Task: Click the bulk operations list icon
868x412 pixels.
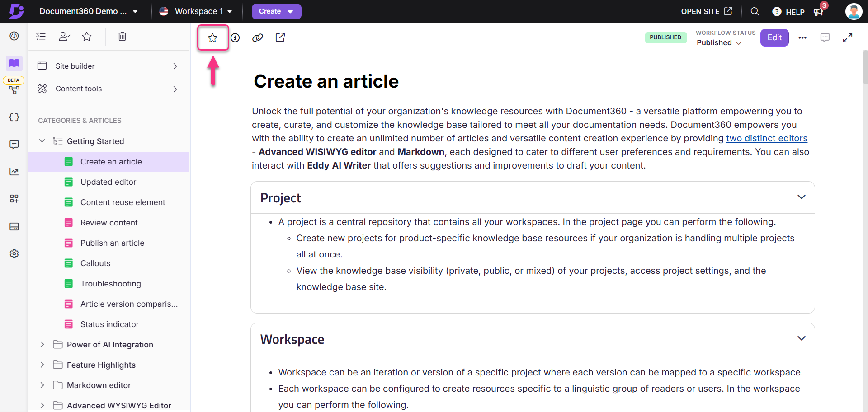Action: (41, 37)
